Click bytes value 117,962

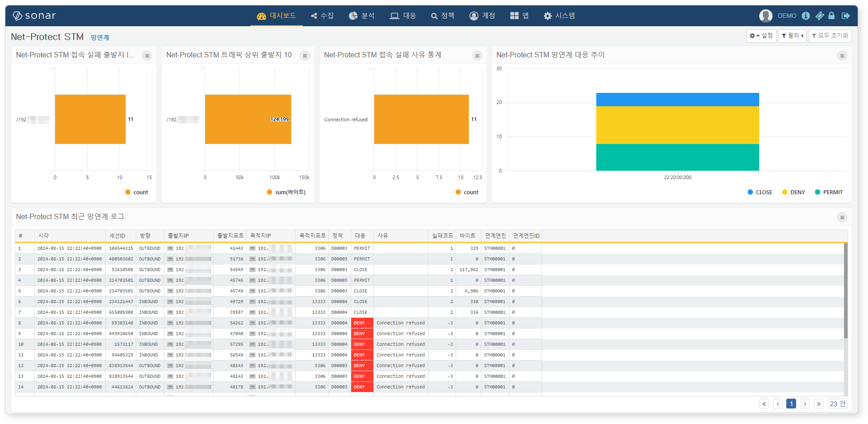coord(469,270)
